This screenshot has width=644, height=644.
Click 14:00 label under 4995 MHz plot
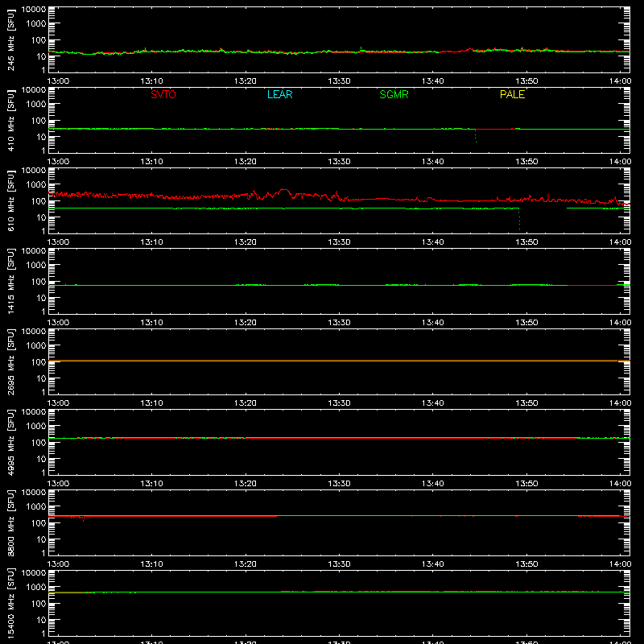point(620,484)
